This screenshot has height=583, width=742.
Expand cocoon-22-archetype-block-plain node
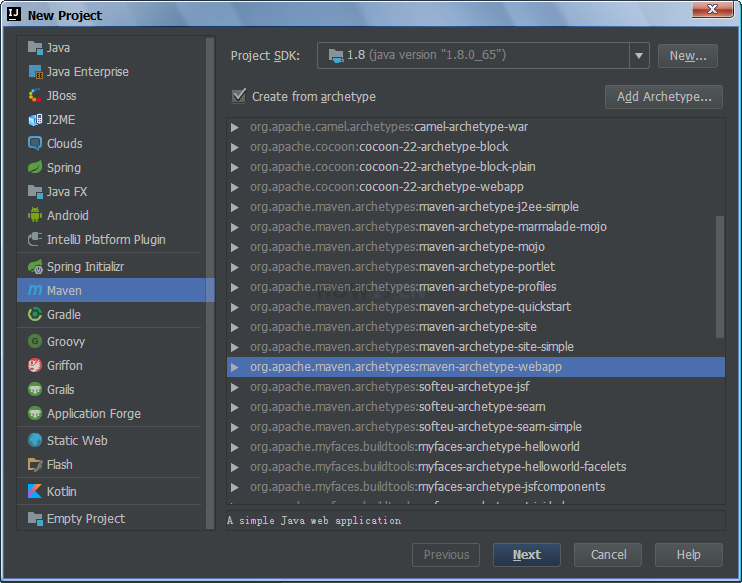234,167
